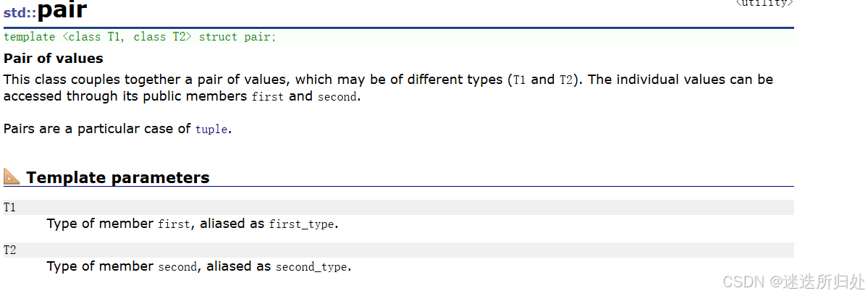Click inline T2 code in description paragraph
The width and height of the screenshot is (868, 296).
coord(566,80)
